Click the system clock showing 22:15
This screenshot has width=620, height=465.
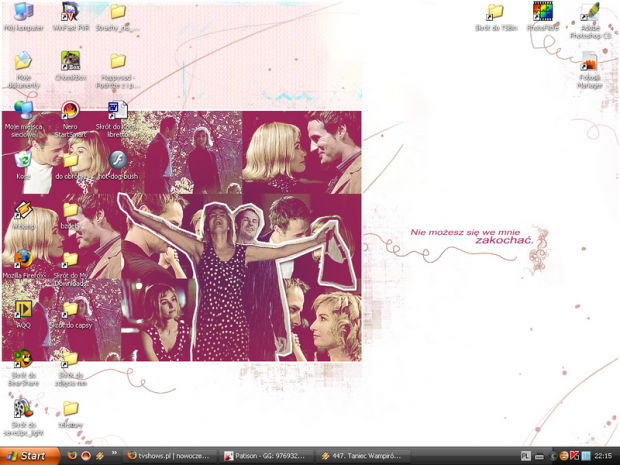click(x=603, y=456)
